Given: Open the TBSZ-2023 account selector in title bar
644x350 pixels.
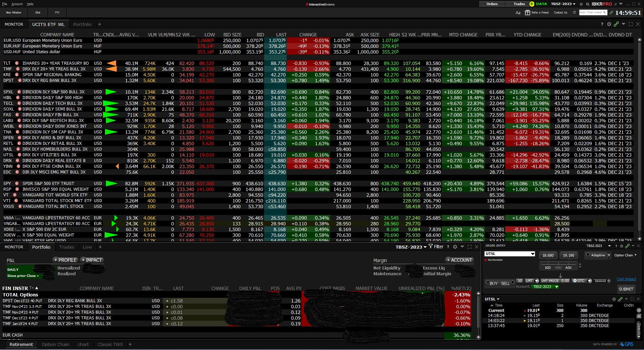Looking at the screenshot, I should 563,4.
